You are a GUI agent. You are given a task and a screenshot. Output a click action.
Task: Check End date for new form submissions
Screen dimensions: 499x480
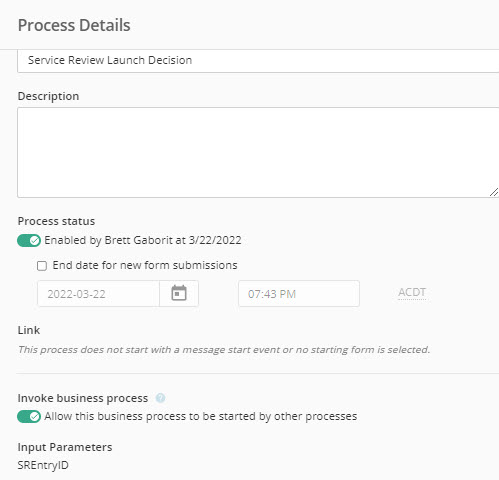pos(42,266)
